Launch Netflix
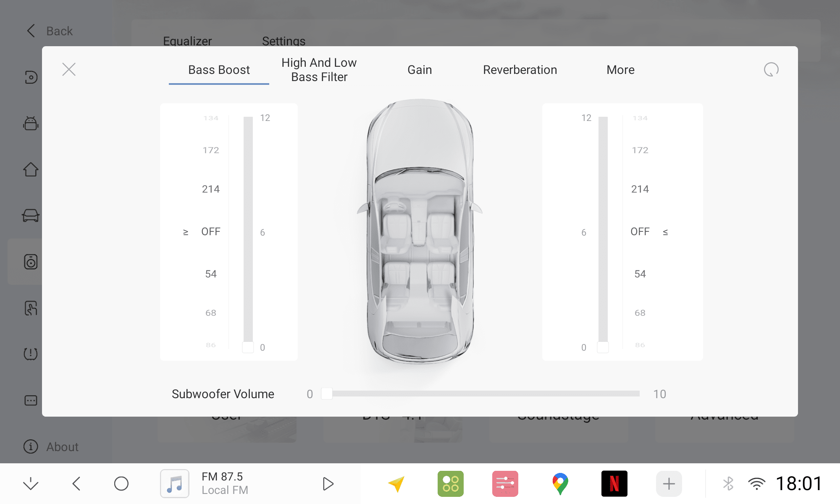Screen dimensions: 840x504 coord(614,483)
